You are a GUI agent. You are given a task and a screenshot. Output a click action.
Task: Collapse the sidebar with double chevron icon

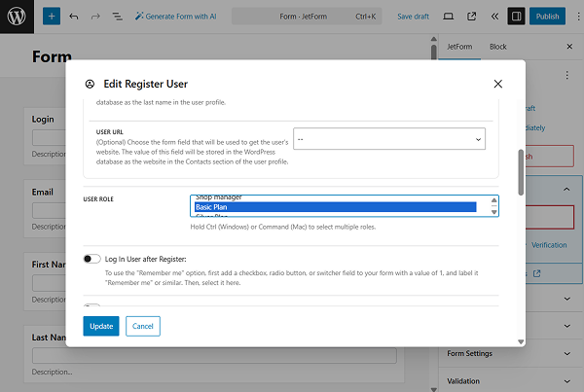pos(494,17)
